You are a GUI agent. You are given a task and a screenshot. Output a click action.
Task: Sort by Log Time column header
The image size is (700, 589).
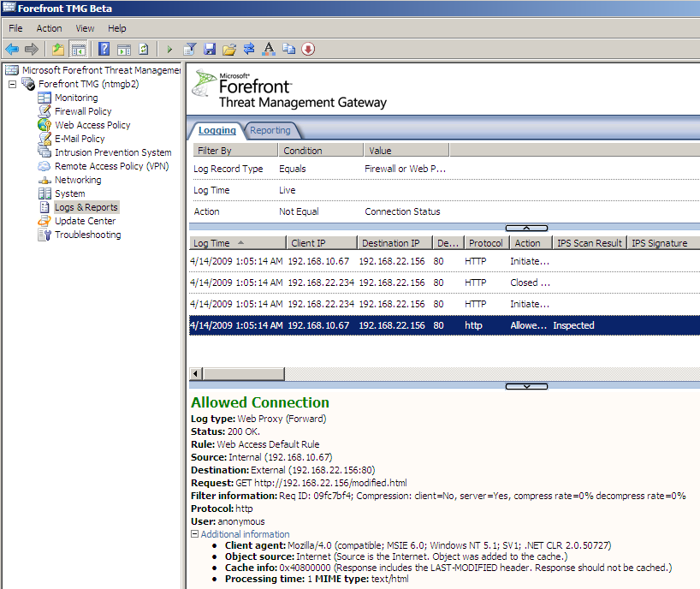(237, 243)
